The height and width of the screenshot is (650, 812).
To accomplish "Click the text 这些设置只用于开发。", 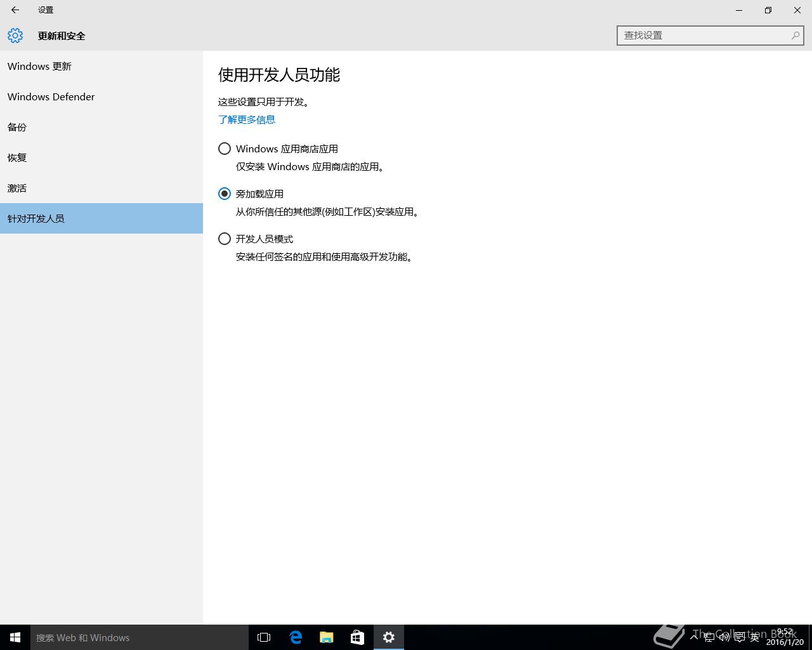I will pyautogui.click(x=264, y=102).
